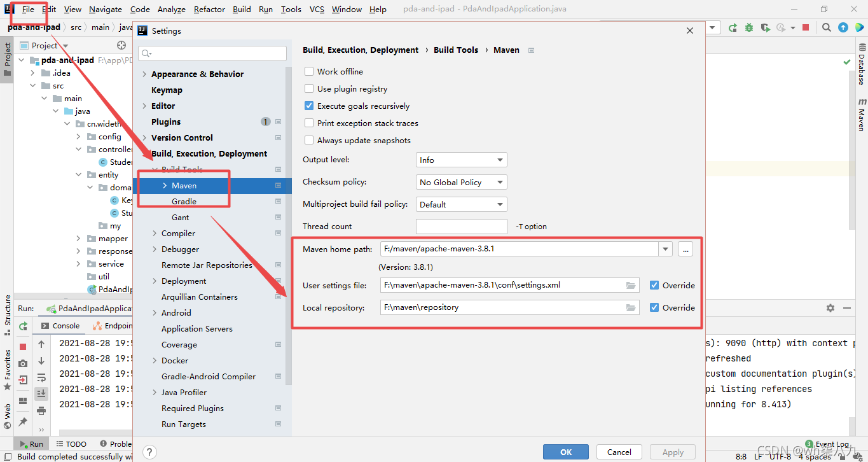Expand the Docker settings node
Image resolution: width=868 pixels, height=462 pixels.
(155, 361)
